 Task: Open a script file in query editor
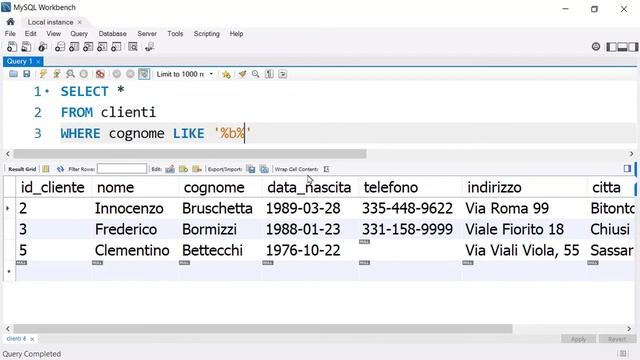(x=13, y=74)
